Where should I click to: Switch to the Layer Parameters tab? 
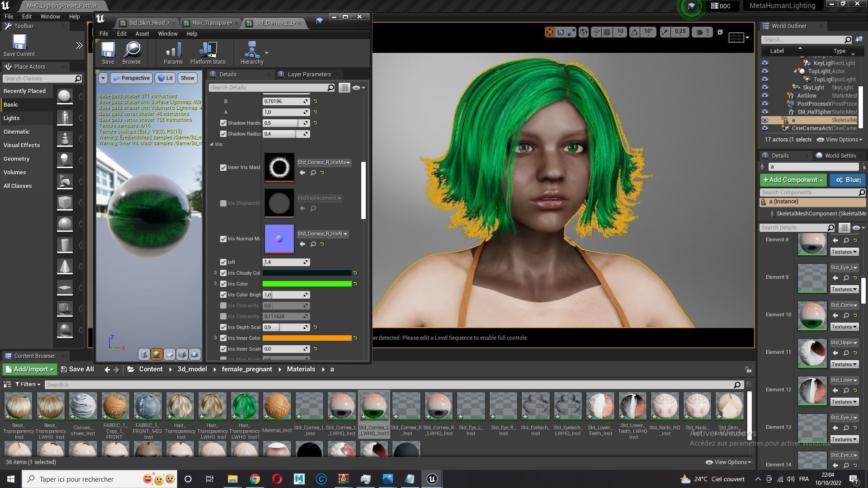pos(309,75)
